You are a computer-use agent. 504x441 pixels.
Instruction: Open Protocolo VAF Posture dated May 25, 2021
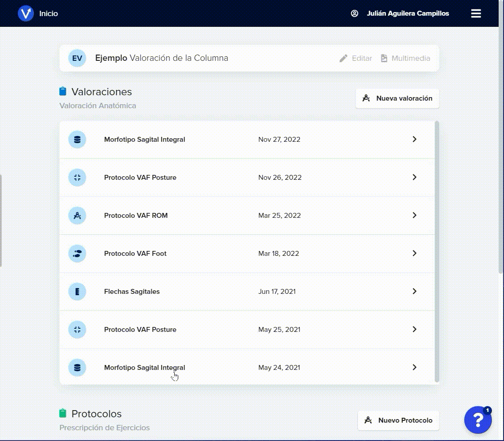pyautogui.click(x=247, y=329)
